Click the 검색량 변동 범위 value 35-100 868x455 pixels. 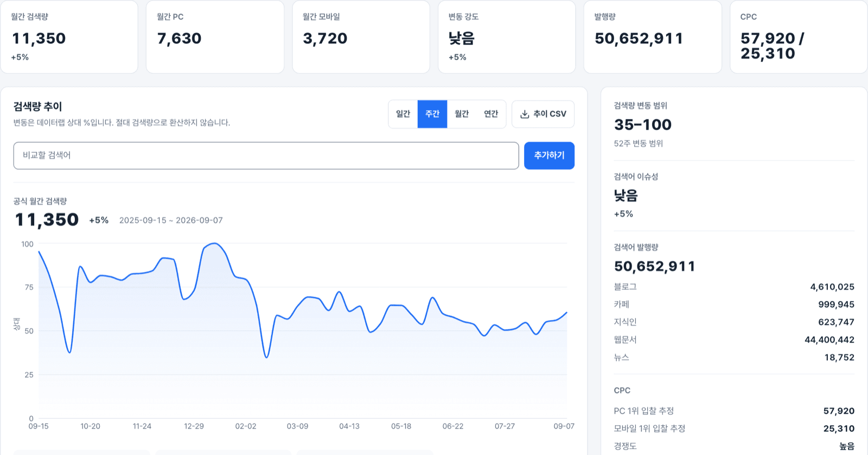[x=643, y=125]
